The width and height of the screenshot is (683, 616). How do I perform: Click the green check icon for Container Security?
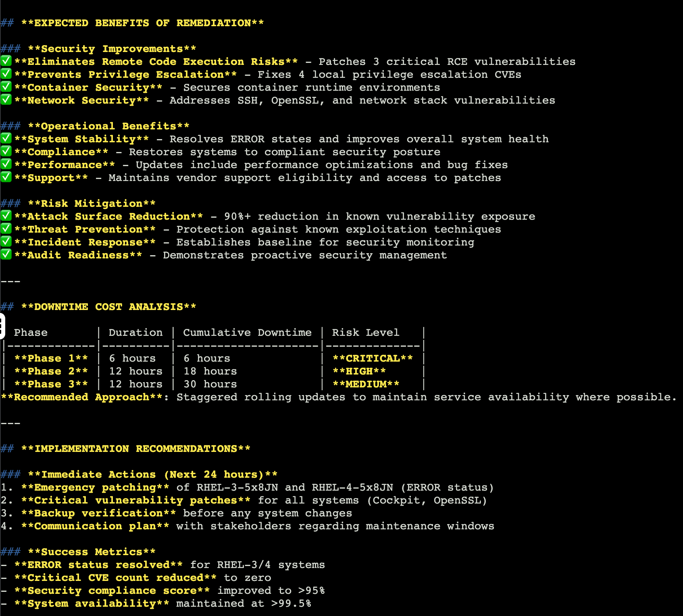(6, 87)
